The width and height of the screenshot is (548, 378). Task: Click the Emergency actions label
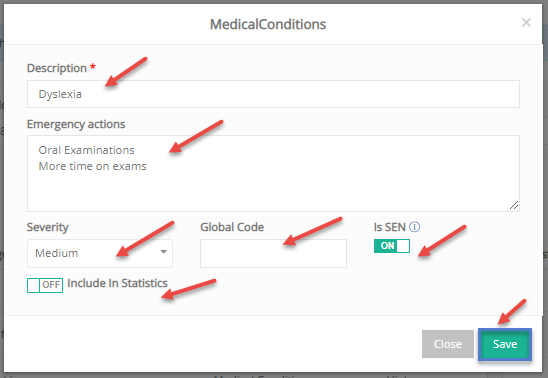76,124
